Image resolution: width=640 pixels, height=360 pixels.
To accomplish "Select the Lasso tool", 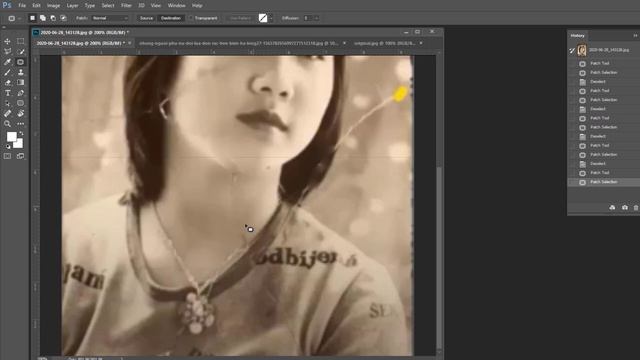I will click(x=7, y=51).
